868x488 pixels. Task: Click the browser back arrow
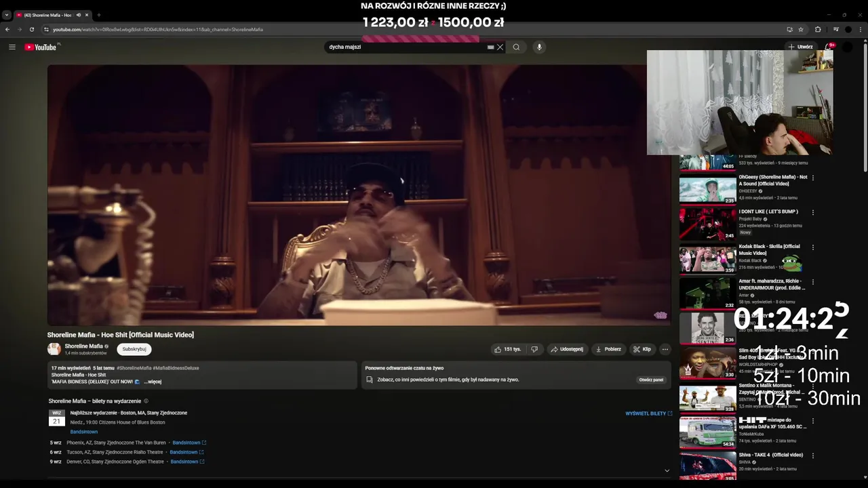point(7,29)
